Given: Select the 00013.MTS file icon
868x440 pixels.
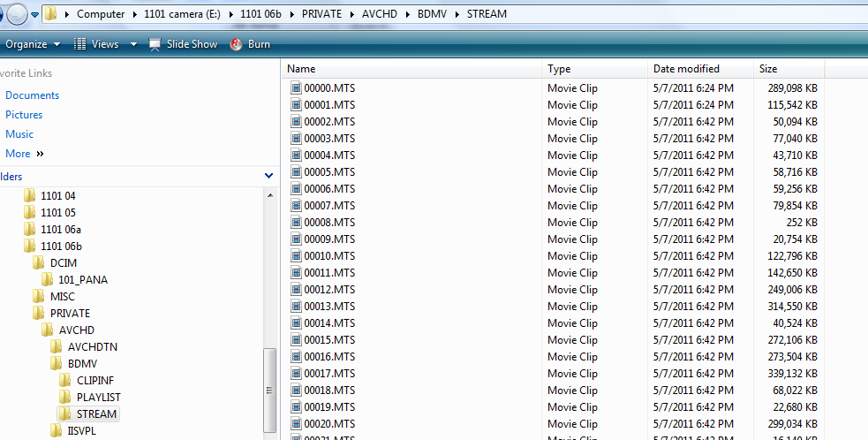Looking at the screenshot, I should pyautogui.click(x=296, y=307).
